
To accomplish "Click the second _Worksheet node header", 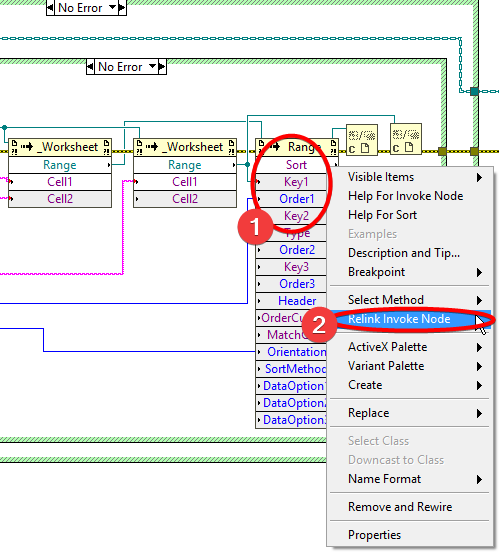I will tap(185, 147).
